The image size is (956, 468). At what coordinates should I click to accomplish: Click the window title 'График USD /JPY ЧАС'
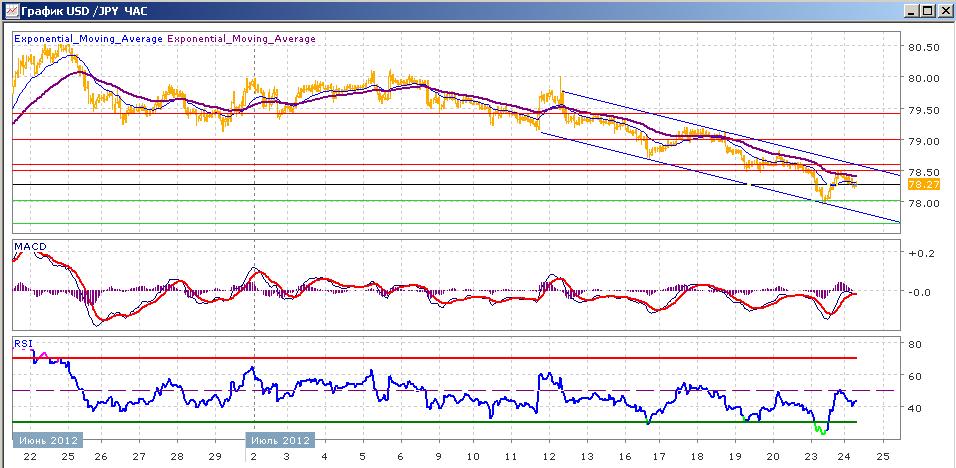coord(84,11)
